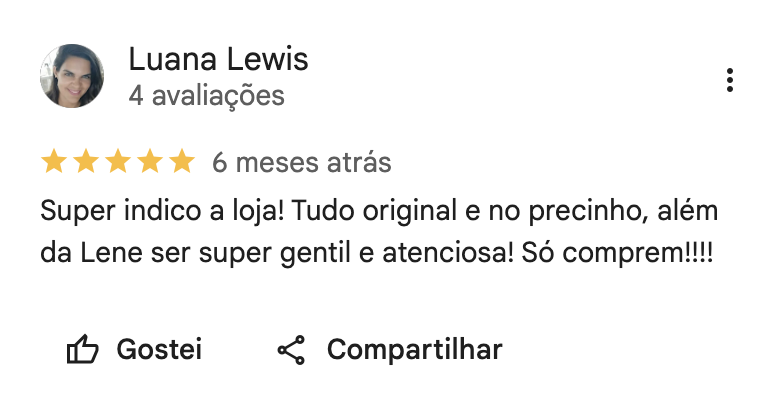This screenshot has width=780, height=420.
Task: Click the name 'Lene' in the review
Action: 111,253
